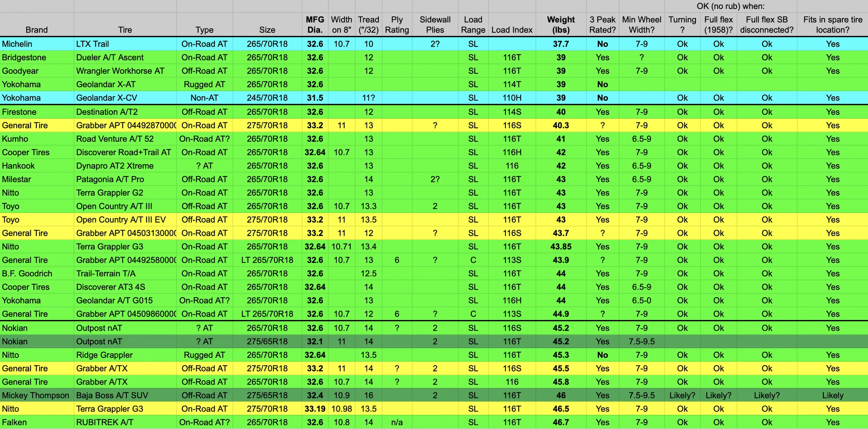
Task: Click the 40.3 weight cell
Action: click(561, 125)
